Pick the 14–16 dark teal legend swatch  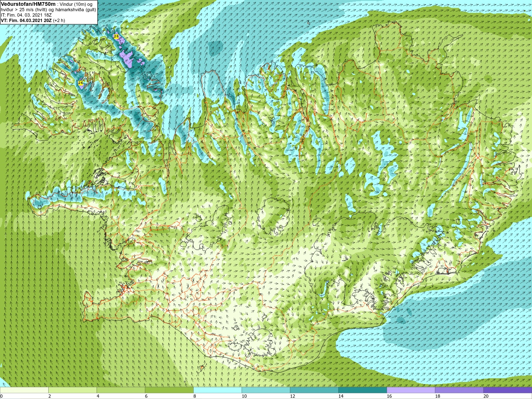tap(362, 390)
